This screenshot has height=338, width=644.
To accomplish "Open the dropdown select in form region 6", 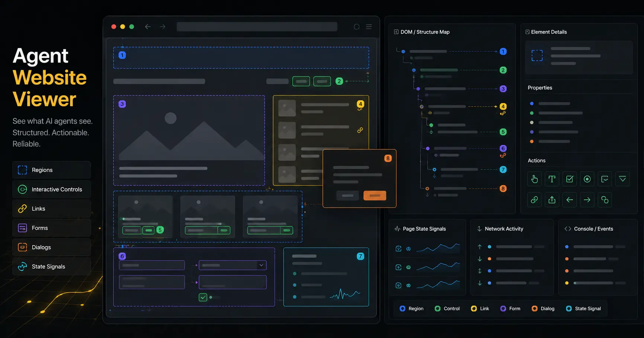I will tap(233, 265).
